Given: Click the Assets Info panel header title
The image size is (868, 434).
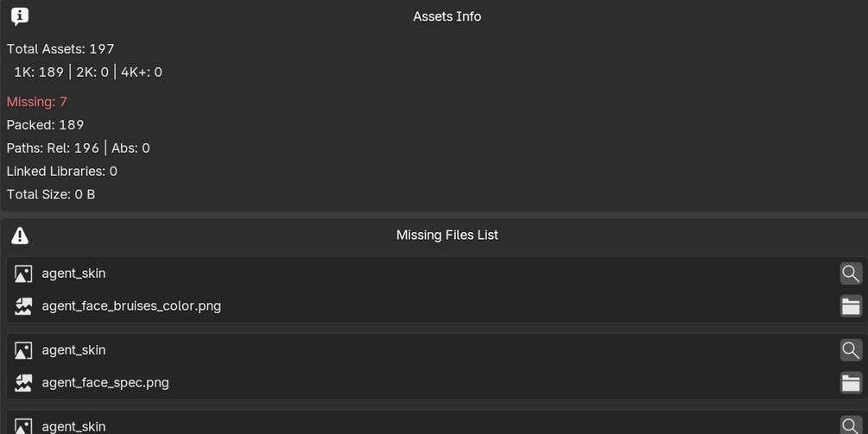Looking at the screenshot, I should 447,16.
